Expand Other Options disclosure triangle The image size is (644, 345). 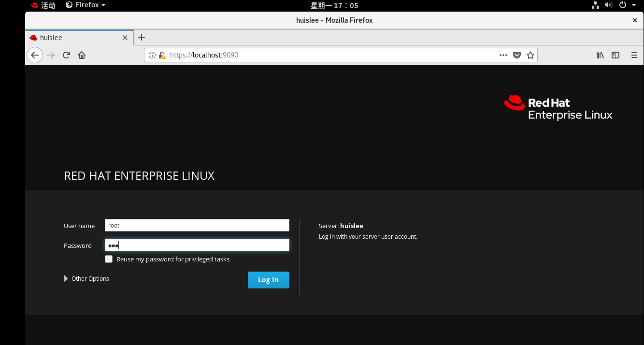pos(66,278)
